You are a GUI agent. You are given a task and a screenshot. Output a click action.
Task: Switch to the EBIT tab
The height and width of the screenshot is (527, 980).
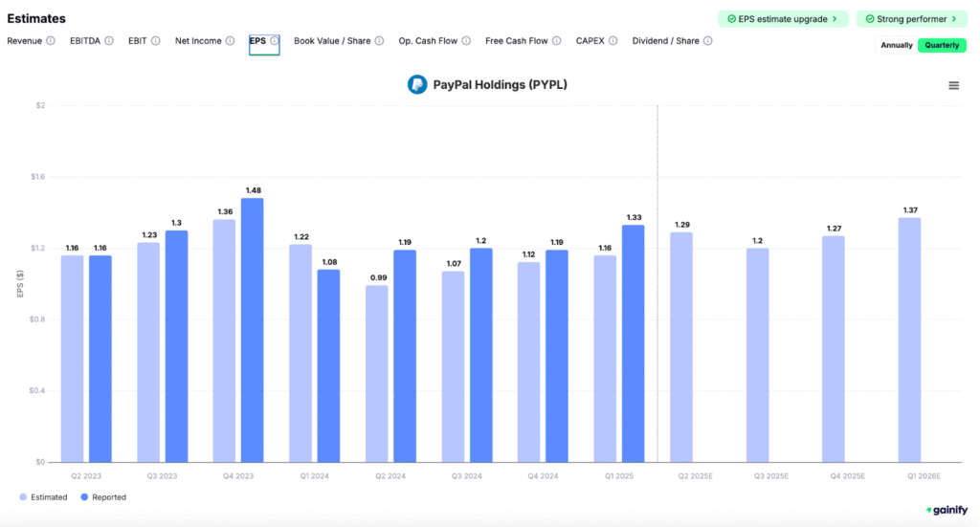click(x=138, y=41)
